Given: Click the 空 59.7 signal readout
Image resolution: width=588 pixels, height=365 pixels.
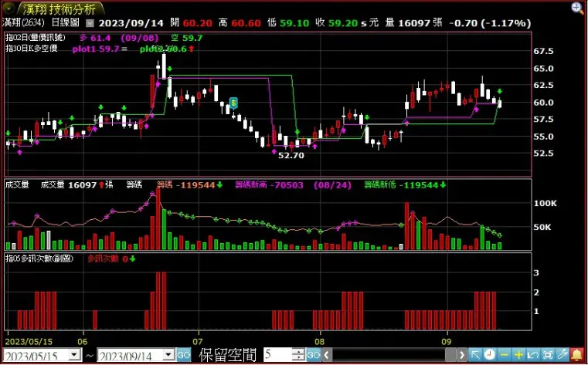Looking at the screenshot, I should 187,38.
